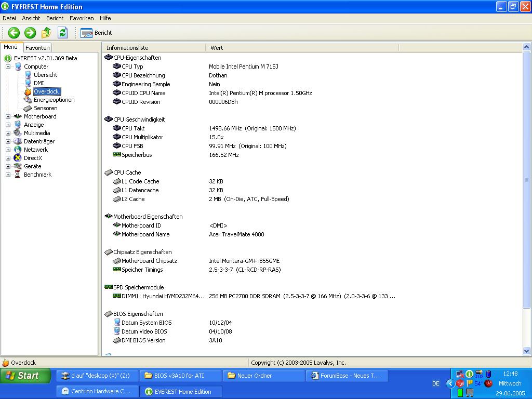Open the Datei menu

point(9,18)
